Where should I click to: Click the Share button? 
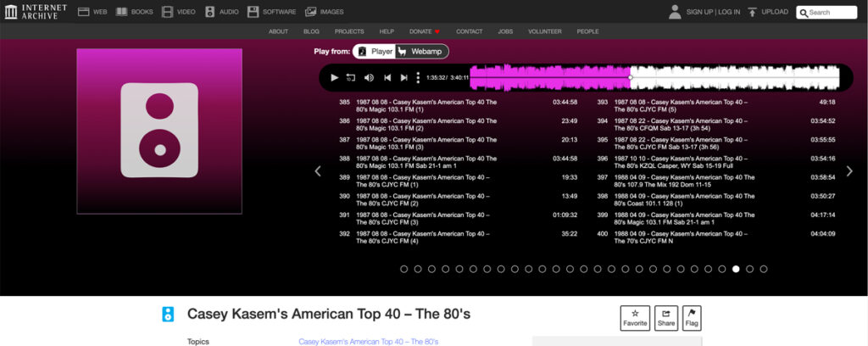[x=666, y=317]
